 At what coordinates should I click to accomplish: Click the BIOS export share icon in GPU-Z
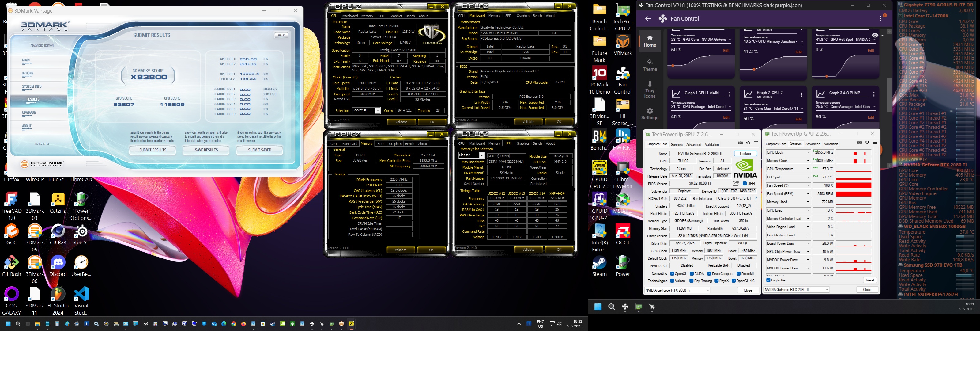[736, 183]
